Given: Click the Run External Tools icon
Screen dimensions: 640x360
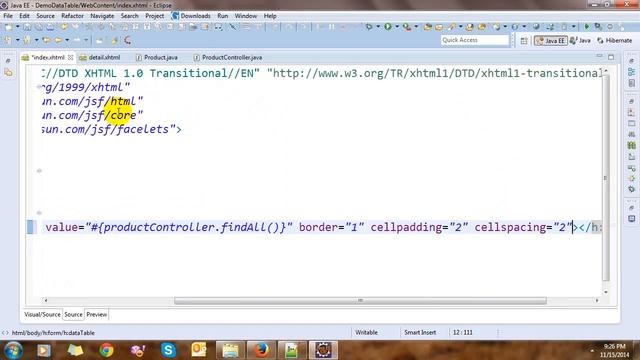Looking at the screenshot, I should click(407, 27).
